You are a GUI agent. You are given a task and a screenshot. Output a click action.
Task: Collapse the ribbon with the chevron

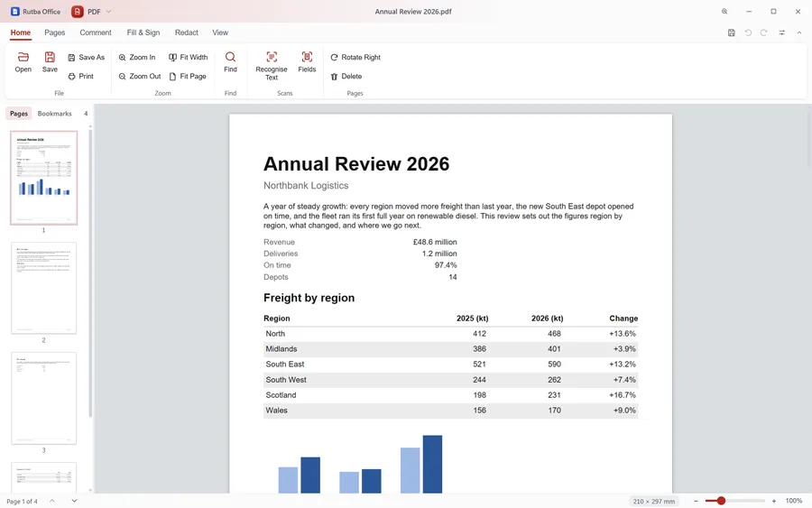pos(799,32)
